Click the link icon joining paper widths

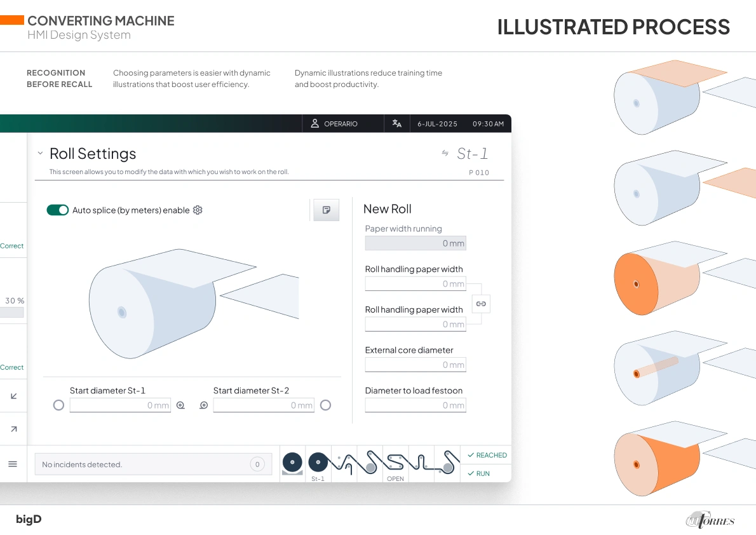pos(481,304)
